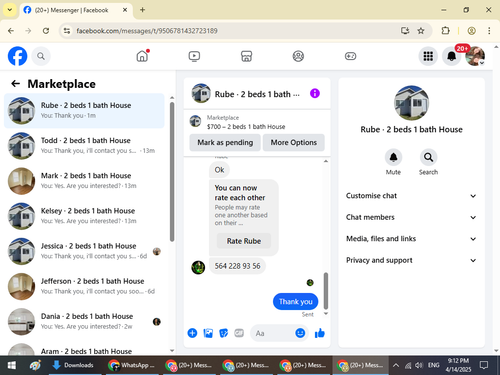Open the Dania conversation
Screen dimensions: 500x375
point(84,322)
